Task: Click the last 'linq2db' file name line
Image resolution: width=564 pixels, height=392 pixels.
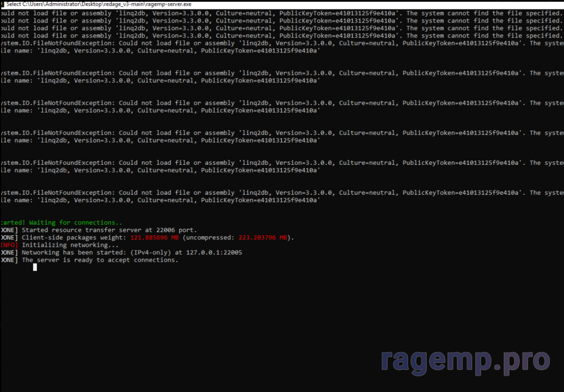Action: (x=160, y=200)
